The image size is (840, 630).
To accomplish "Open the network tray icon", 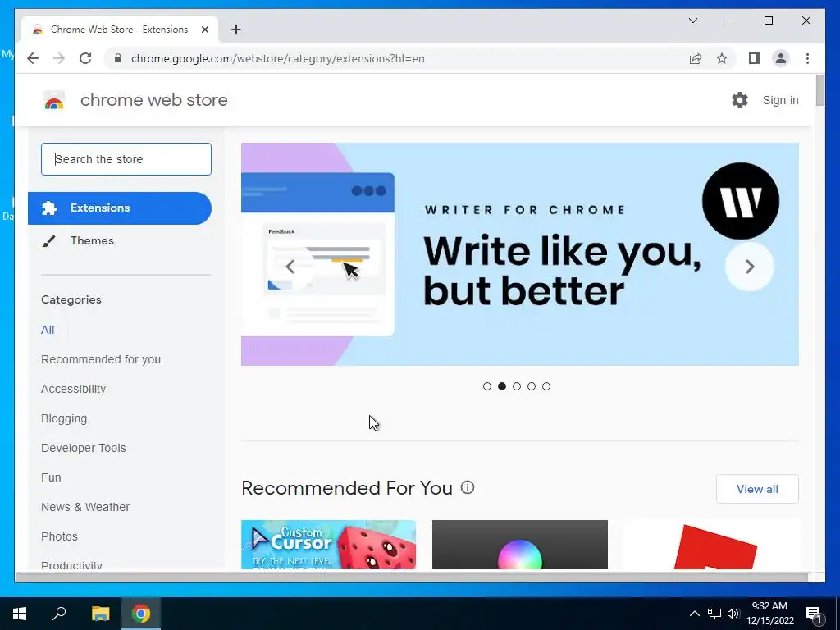I will pos(714,614).
